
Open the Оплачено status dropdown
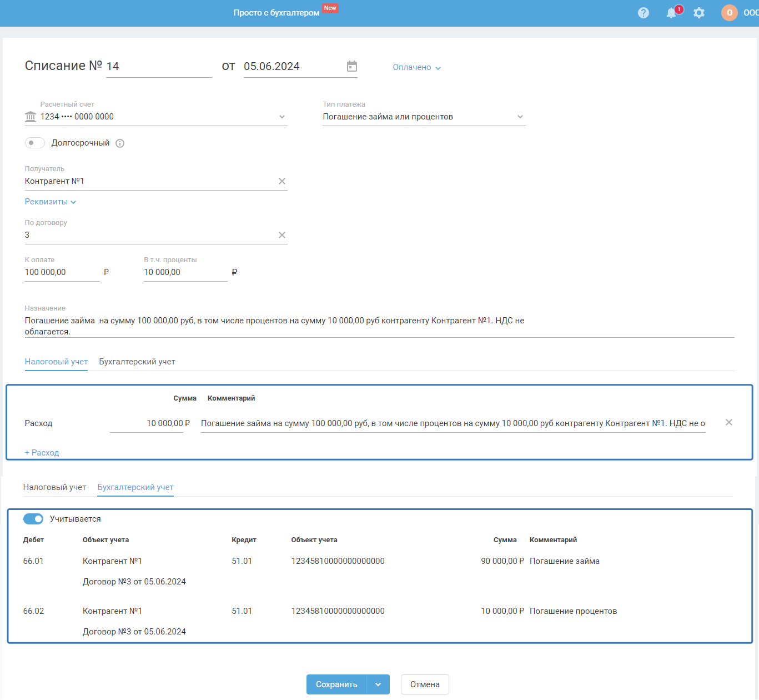[416, 67]
